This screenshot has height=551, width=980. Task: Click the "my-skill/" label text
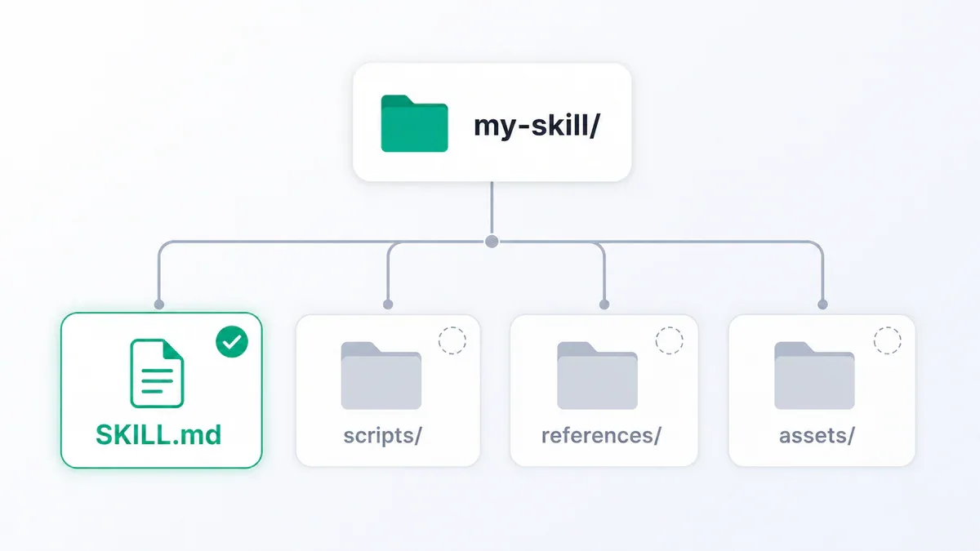pyautogui.click(x=537, y=127)
